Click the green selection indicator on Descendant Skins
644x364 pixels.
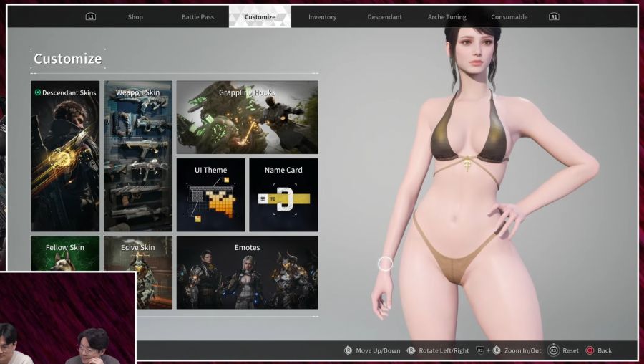coord(38,92)
